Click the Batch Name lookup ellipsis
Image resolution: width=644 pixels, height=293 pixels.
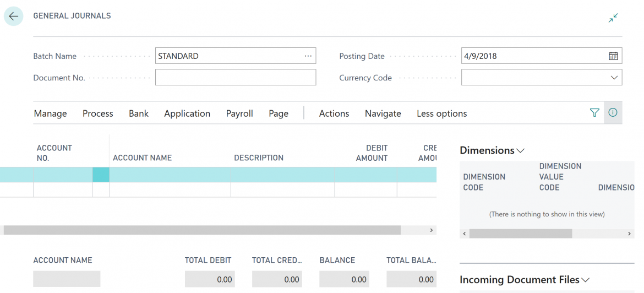(308, 56)
